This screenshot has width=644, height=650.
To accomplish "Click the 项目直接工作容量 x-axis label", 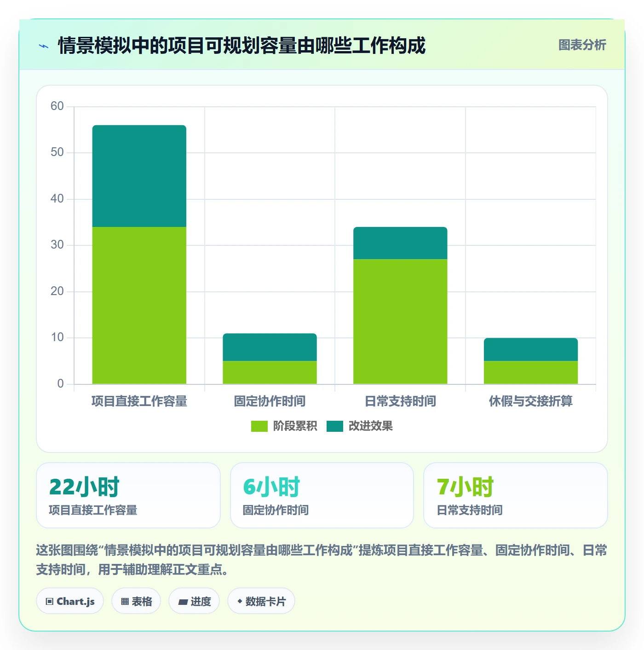I will (139, 401).
